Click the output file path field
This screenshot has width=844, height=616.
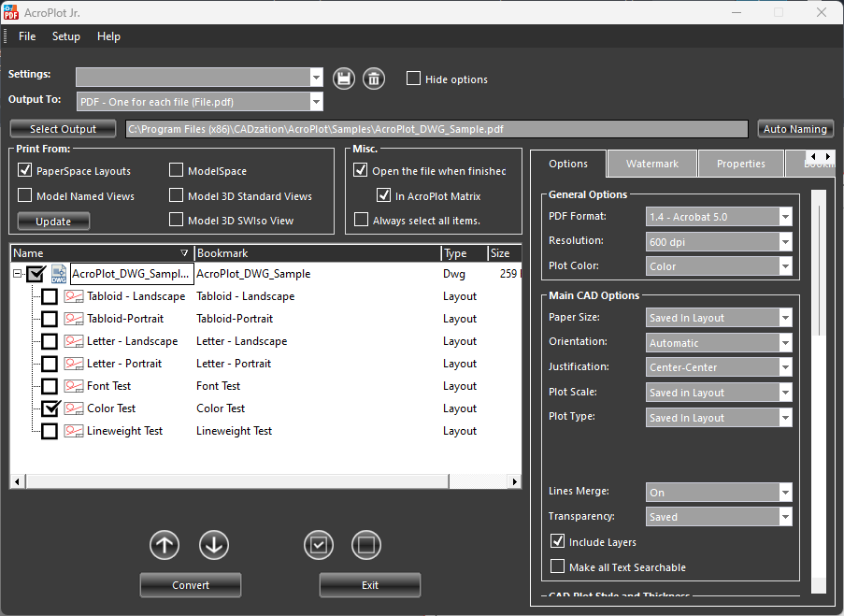point(436,129)
